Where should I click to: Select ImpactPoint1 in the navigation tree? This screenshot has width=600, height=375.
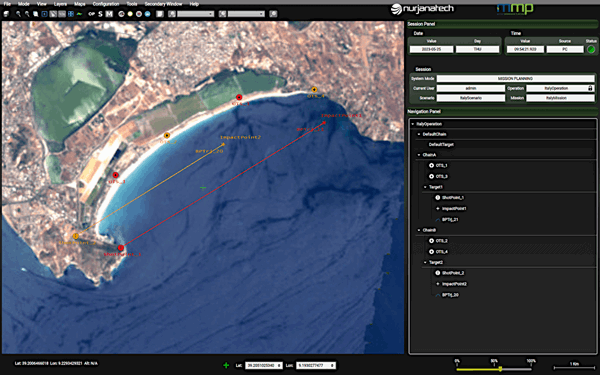(x=454, y=209)
